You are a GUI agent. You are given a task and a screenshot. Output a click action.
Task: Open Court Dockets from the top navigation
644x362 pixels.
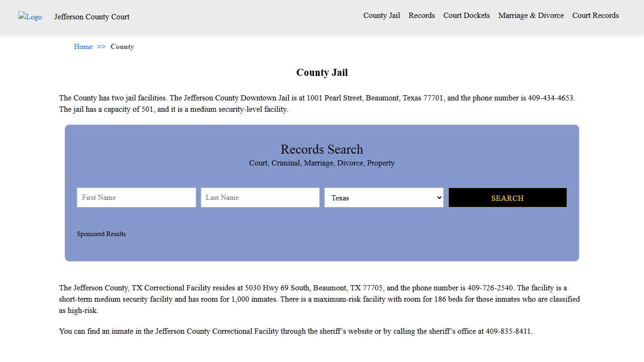coord(466,15)
